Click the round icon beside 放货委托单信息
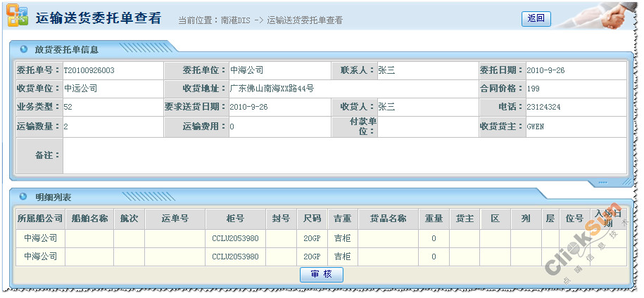 click(x=24, y=49)
